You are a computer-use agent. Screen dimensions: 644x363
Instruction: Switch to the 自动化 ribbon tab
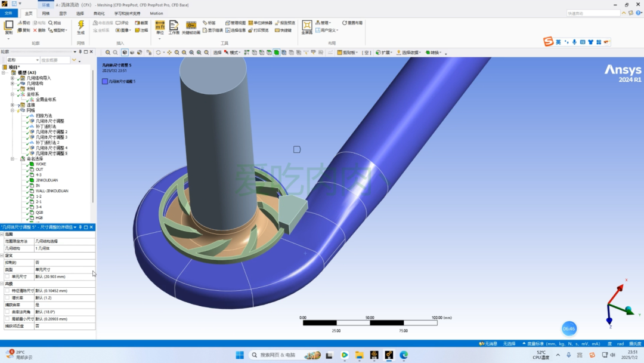[99, 14]
